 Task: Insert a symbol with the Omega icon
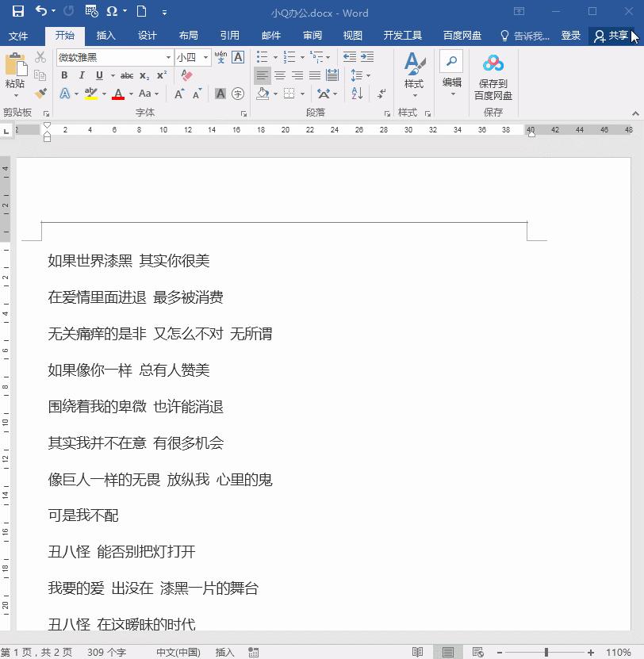pyautogui.click(x=111, y=11)
